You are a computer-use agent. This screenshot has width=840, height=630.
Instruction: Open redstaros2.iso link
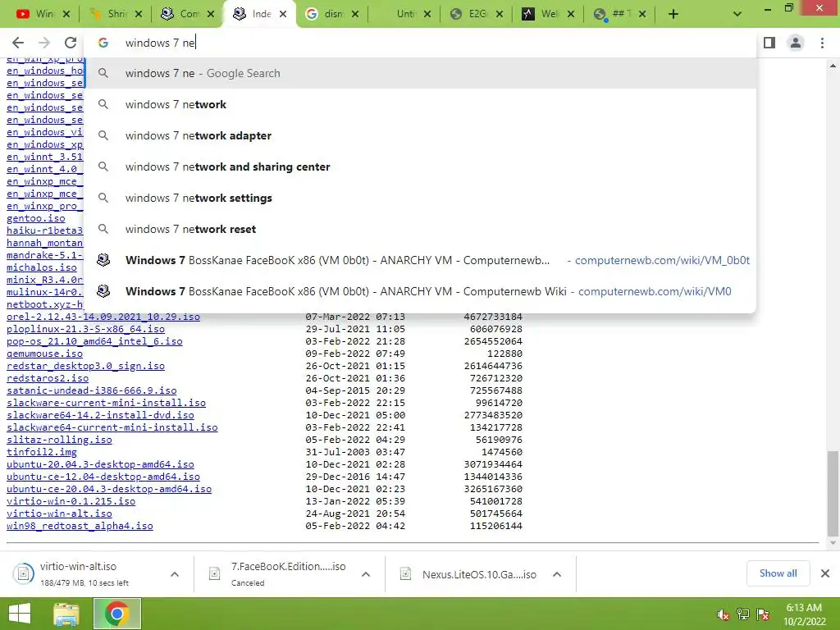[x=48, y=378]
